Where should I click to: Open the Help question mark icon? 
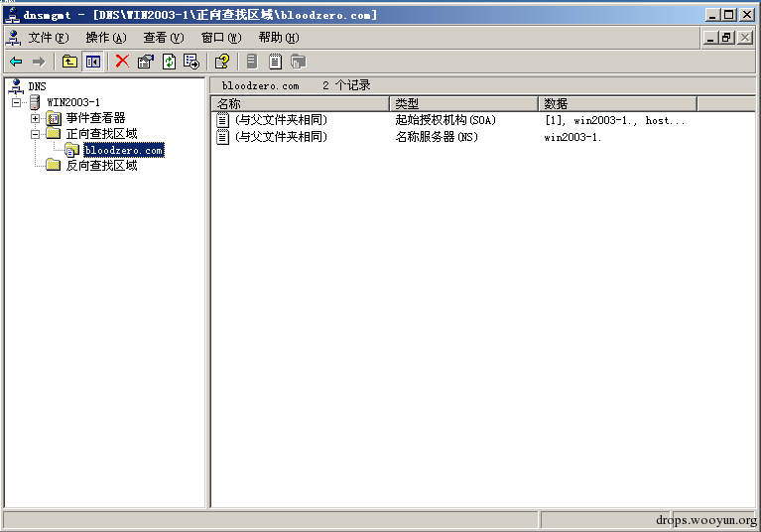(x=222, y=62)
